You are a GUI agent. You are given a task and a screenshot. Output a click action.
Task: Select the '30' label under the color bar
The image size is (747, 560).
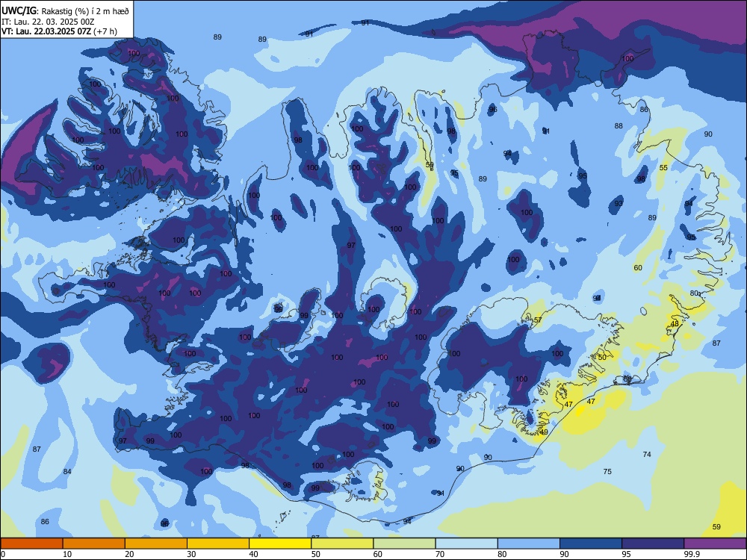click(x=191, y=554)
